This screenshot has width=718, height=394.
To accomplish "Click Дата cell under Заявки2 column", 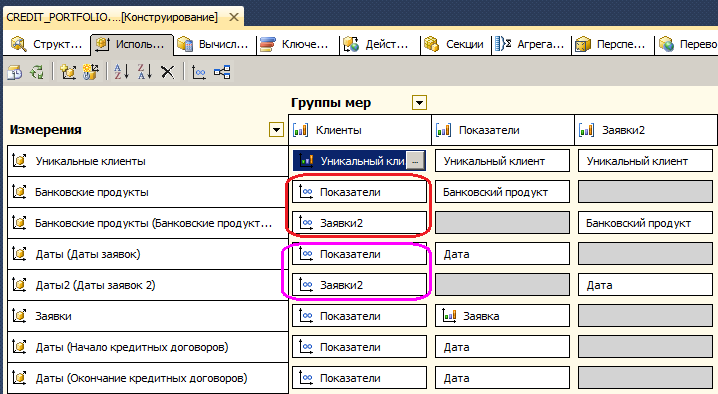I will pos(645,285).
